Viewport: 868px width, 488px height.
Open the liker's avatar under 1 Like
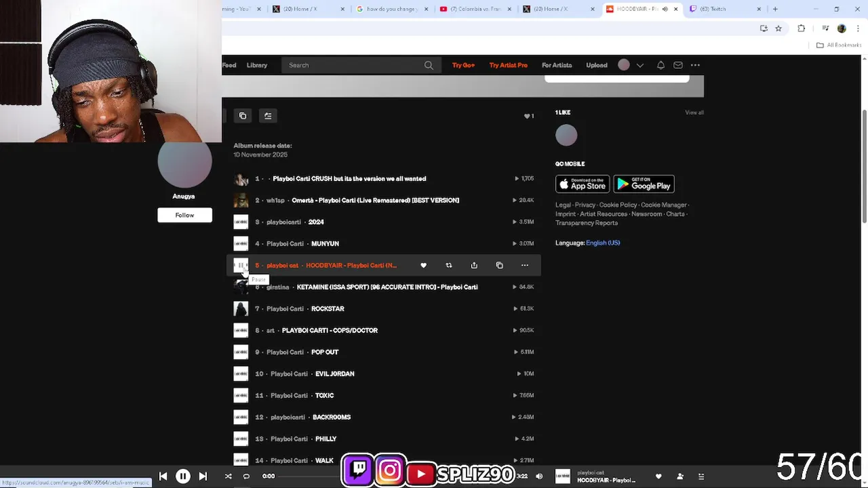(x=566, y=136)
